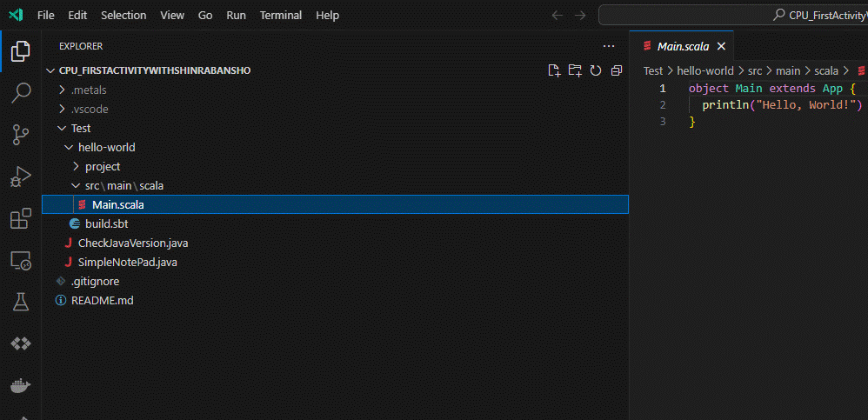Open the Docker view

tap(21, 385)
